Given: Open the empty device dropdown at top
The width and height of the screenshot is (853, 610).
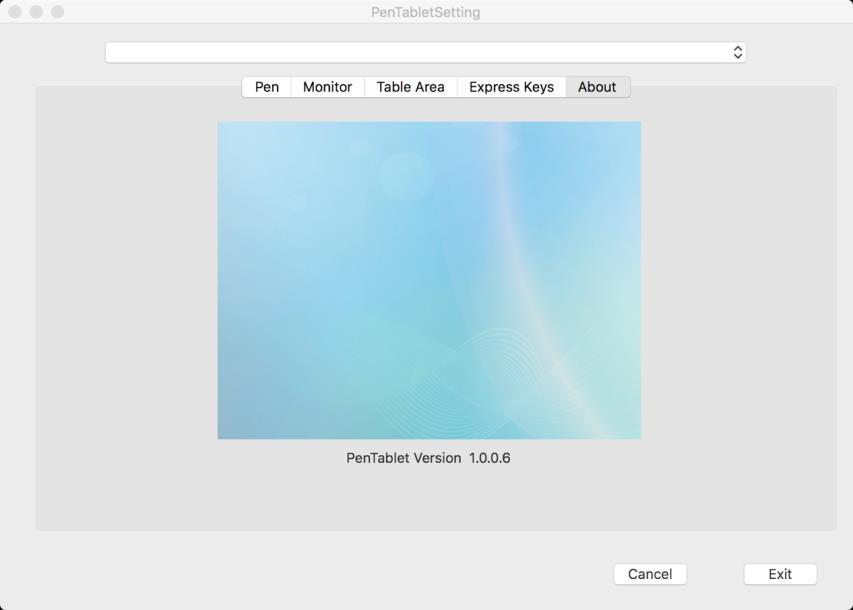Looking at the screenshot, I should [x=425, y=52].
